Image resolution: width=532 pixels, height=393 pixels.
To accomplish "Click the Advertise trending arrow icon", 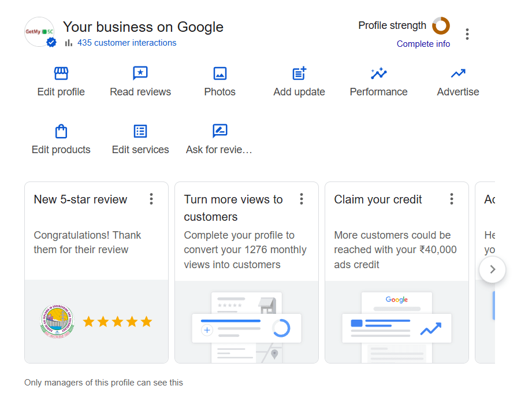I will (x=458, y=73).
